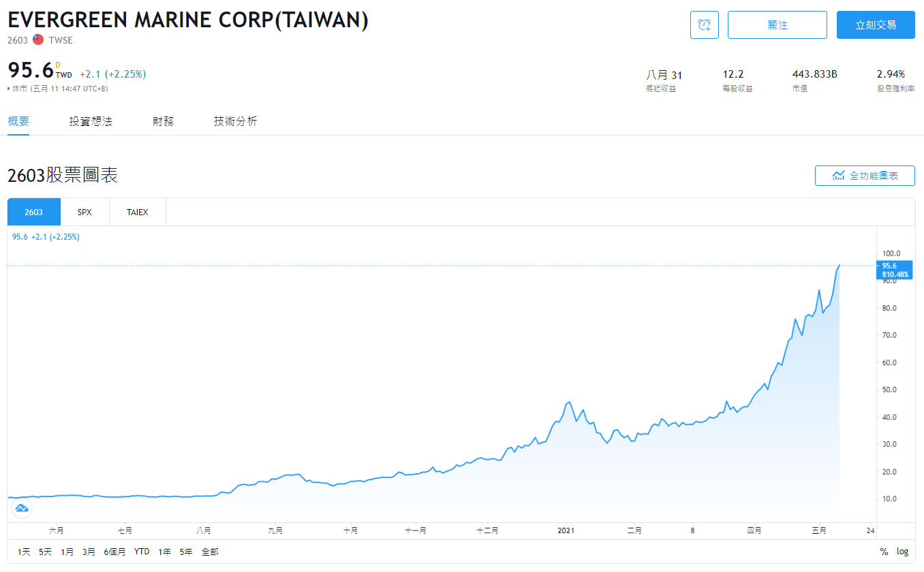Viewport: 924px width, 572px height.
Task: Click the 八月 31 upcoming earnings date
Action: click(664, 74)
